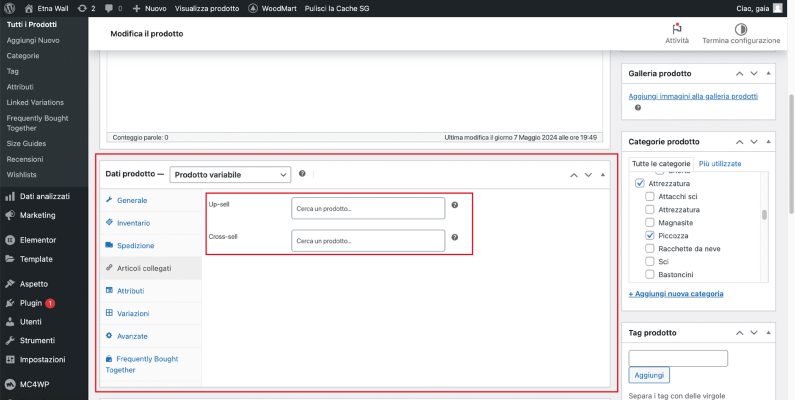Click the Aspetto paintbrush icon

[10, 283]
